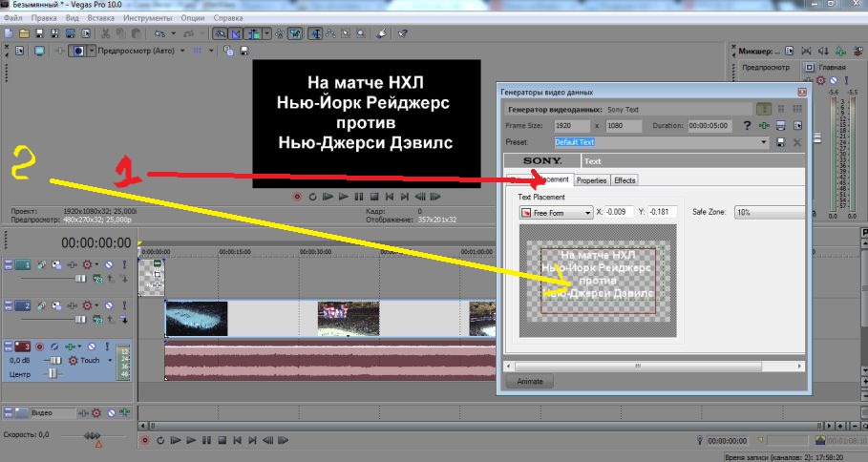Screen dimensions: 868x462
Task: Open the Safe Zone 10% dropdown
Action: 770,212
